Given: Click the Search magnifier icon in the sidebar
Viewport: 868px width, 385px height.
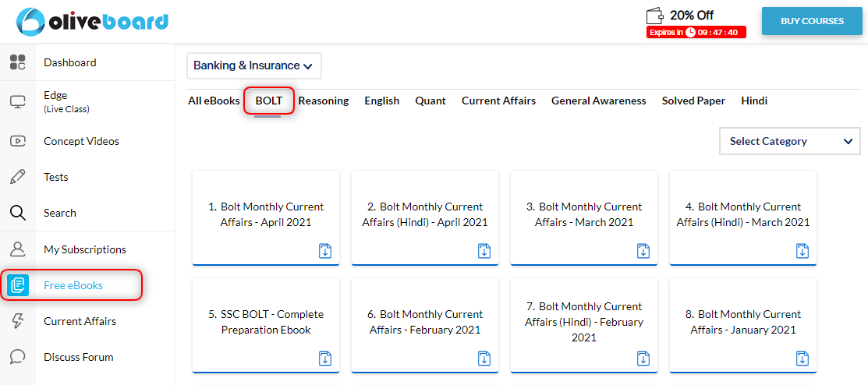Looking at the screenshot, I should (x=18, y=213).
